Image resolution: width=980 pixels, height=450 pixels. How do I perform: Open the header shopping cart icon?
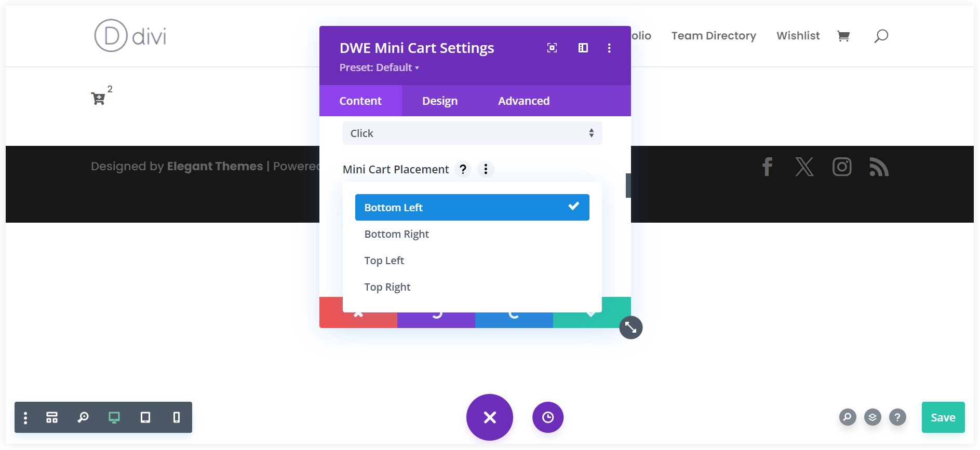(x=843, y=36)
